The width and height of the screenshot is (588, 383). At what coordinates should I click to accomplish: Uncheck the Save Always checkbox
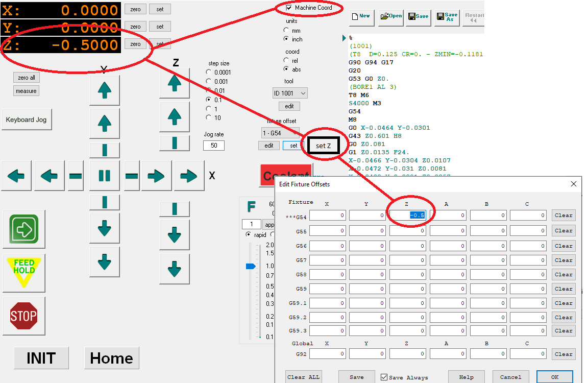pyautogui.click(x=384, y=377)
